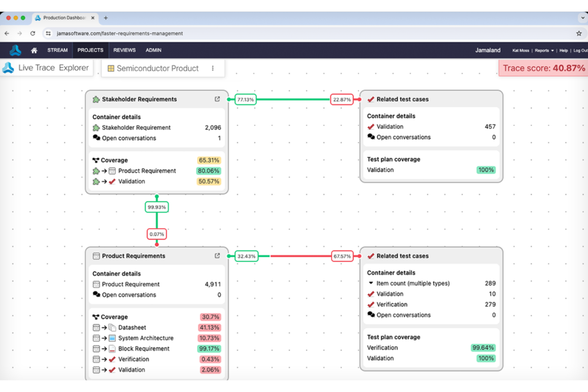This screenshot has height=392, width=588.
Task: Open the STREAM menu
Action: (58, 50)
